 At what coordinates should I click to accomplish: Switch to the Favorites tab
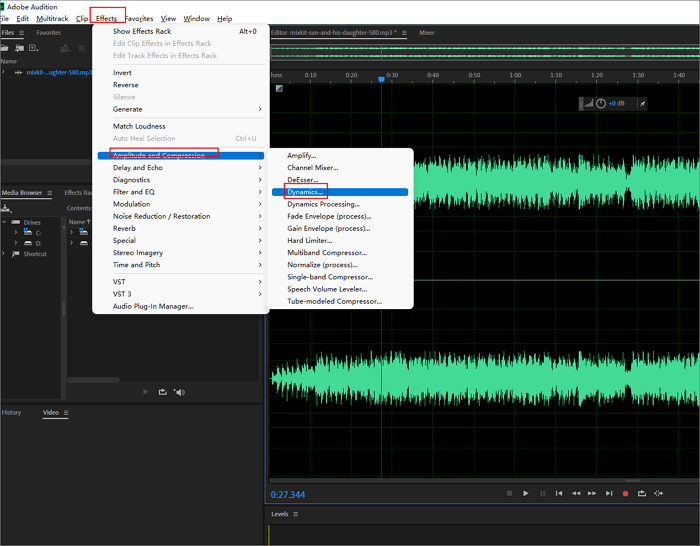coord(49,33)
